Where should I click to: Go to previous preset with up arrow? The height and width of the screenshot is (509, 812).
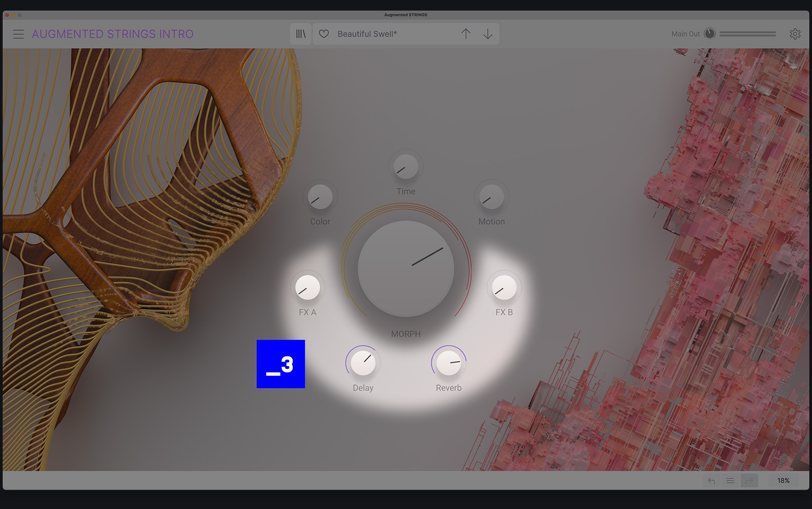point(466,34)
